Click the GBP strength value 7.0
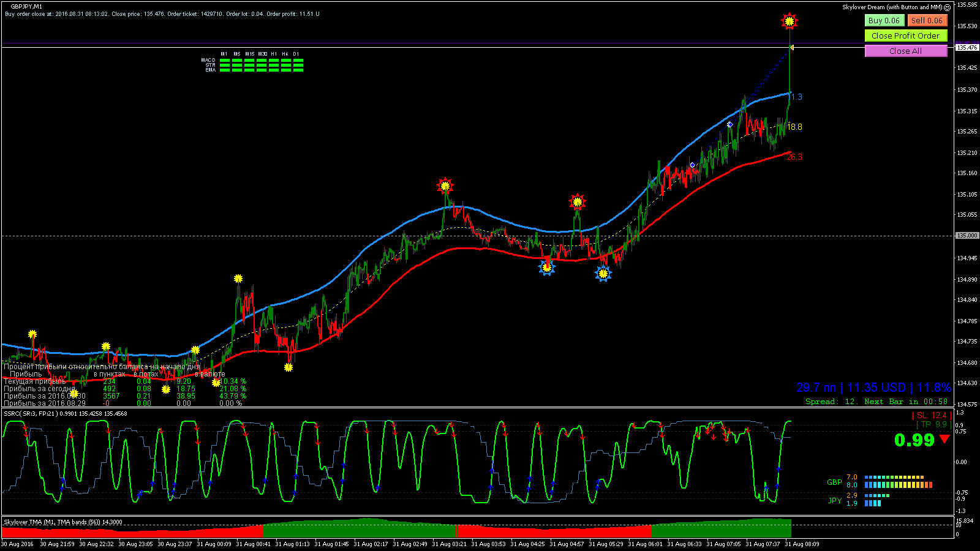980x551 pixels. (x=852, y=478)
